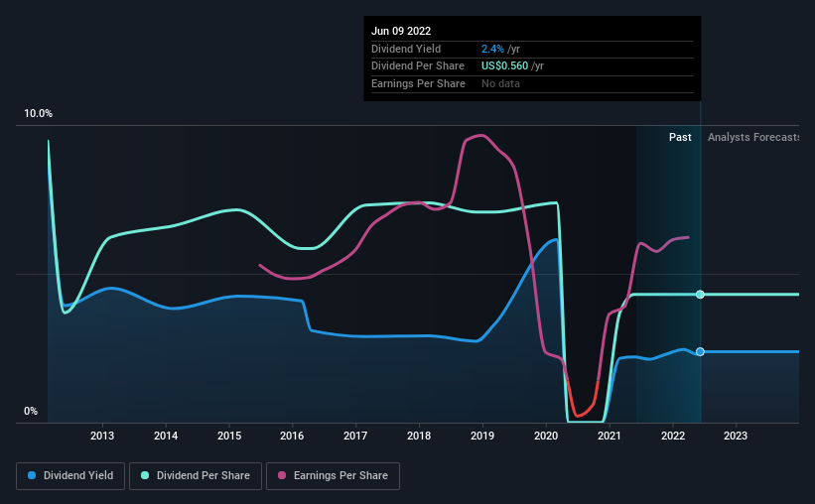
Task: Click the Dividend Yield 2.4% tooltip value
Action: click(492, 49)
